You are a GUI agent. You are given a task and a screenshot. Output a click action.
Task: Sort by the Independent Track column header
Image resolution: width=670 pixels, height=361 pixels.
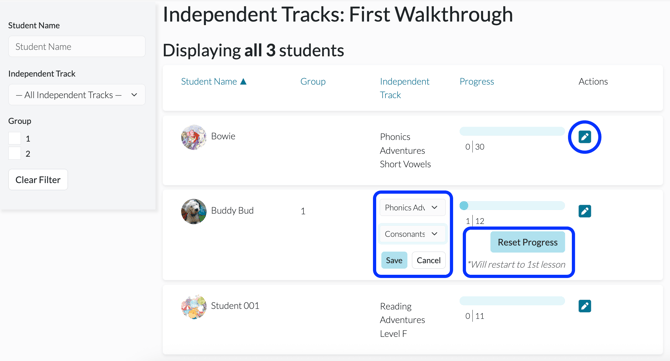(x=404, y=88)
